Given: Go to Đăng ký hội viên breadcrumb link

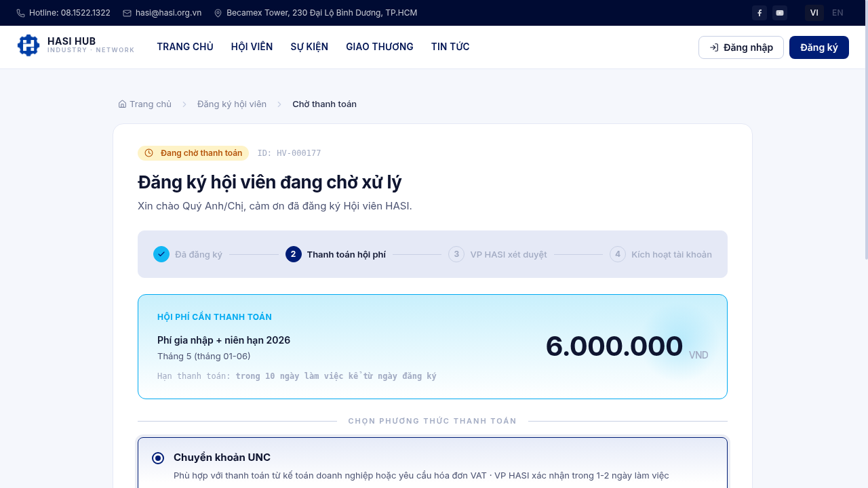Looking at the screenshot, I should 232,104.
